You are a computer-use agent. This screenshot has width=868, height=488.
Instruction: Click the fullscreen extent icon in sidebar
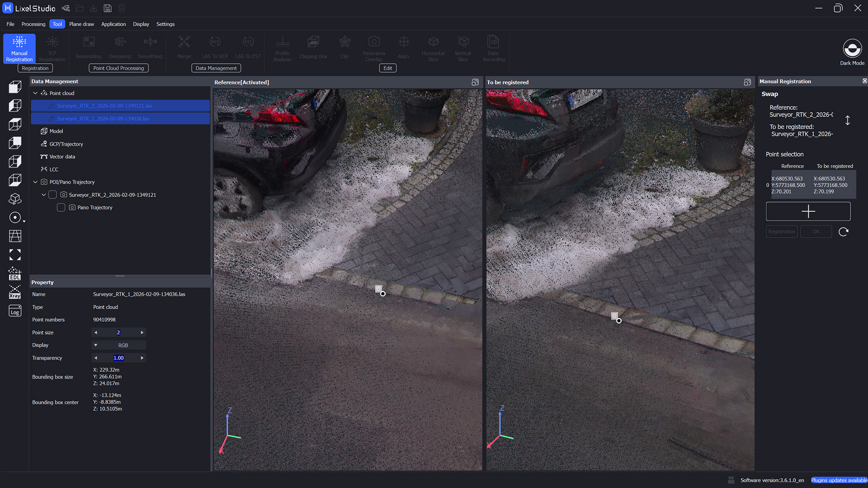15,255
